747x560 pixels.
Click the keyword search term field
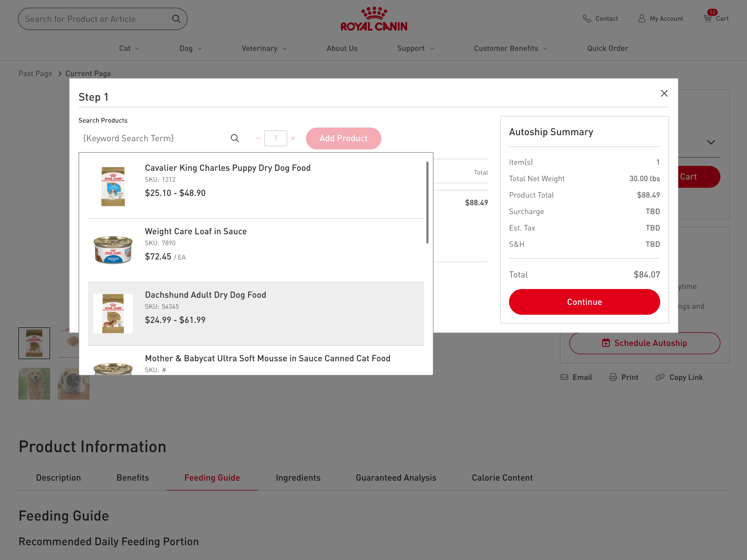(x=154, y=138)
